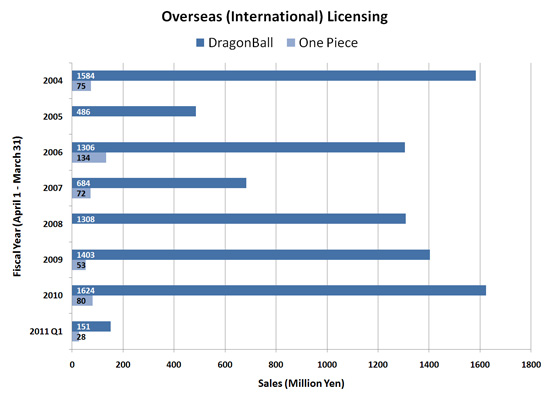550x400 pixels.
Task: Click the Fiscal Year (April 1 - March 31) axis title
Action: 17,206
